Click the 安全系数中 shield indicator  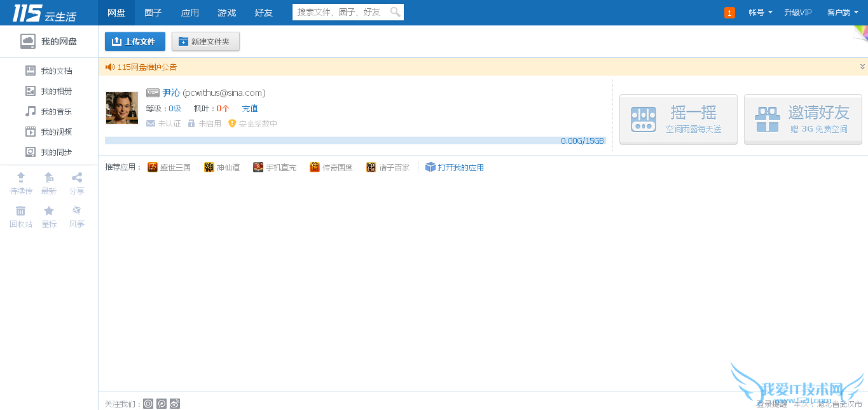pyautogui.click(x=252, y=124)
